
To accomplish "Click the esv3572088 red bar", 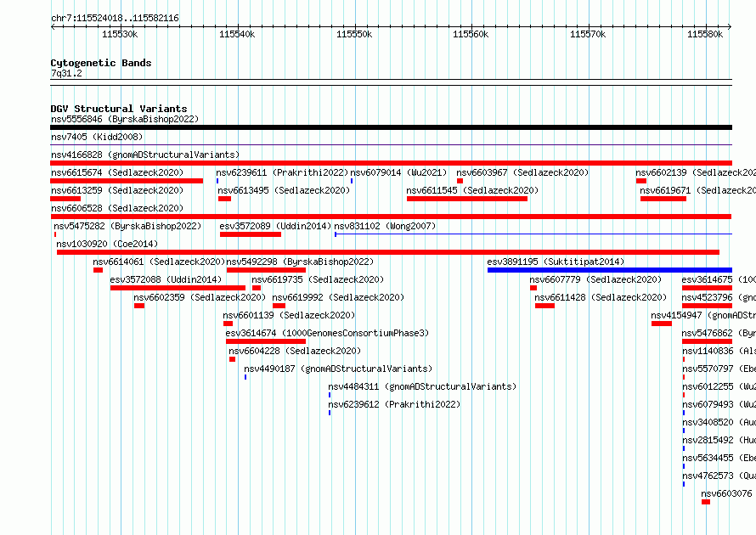I will click(178, 288).
